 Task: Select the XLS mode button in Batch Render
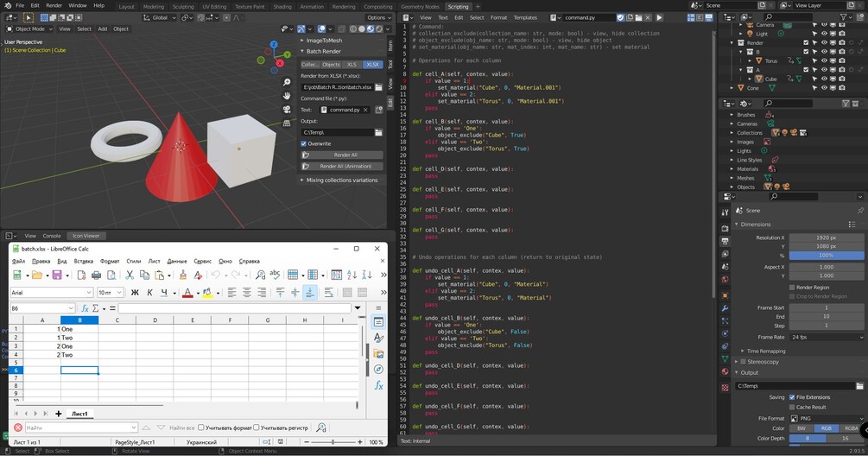point(352,64)
